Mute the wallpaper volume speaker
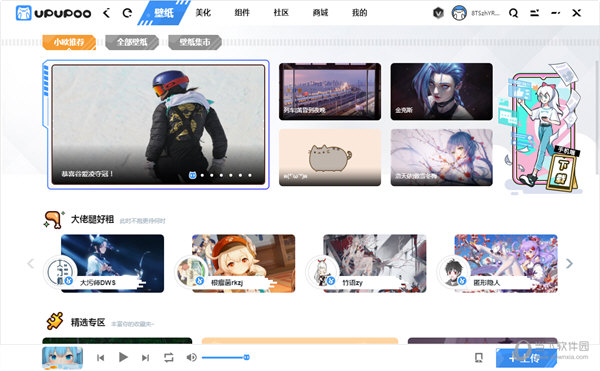The width and height of the screenshot is (600, 371). 191,357
